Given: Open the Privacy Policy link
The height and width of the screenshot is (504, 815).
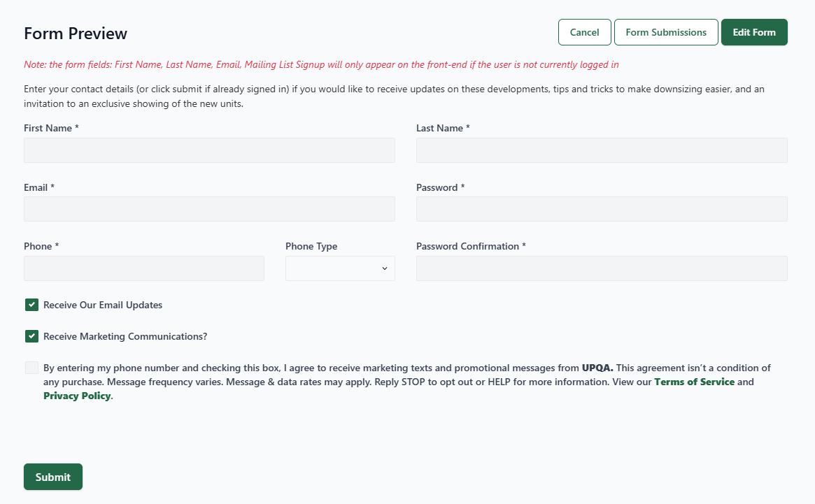Looking at the screenshot, I should coord(77,396).
